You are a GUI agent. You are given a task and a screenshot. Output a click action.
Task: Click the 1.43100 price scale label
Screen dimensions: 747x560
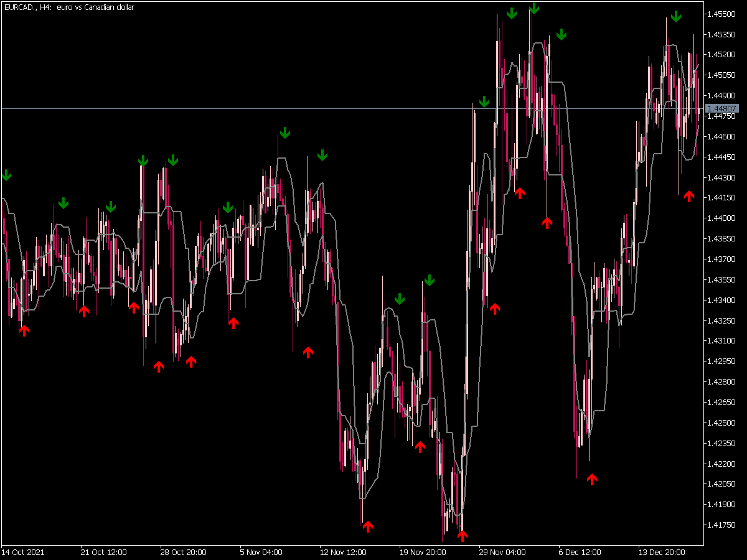click(721, 341)
